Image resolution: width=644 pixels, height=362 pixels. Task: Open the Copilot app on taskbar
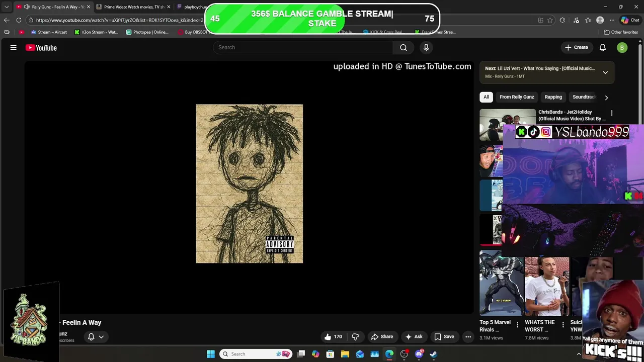(315, 354)
